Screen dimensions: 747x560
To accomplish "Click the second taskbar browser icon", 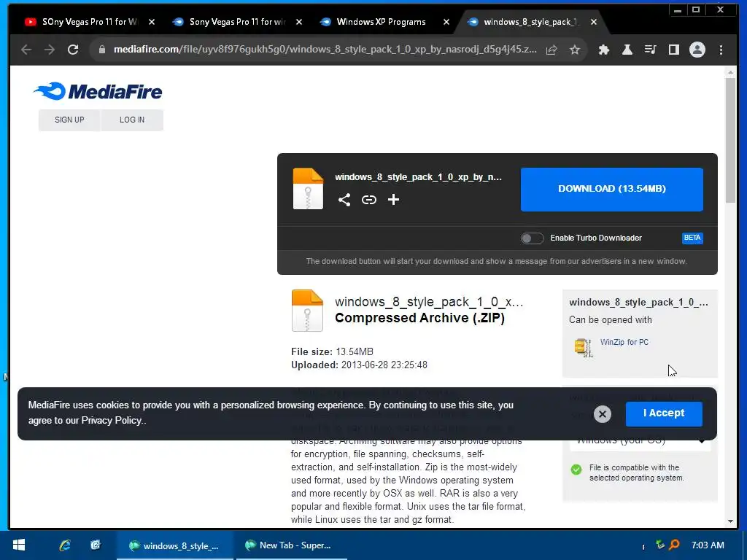I will pos(96,545).
